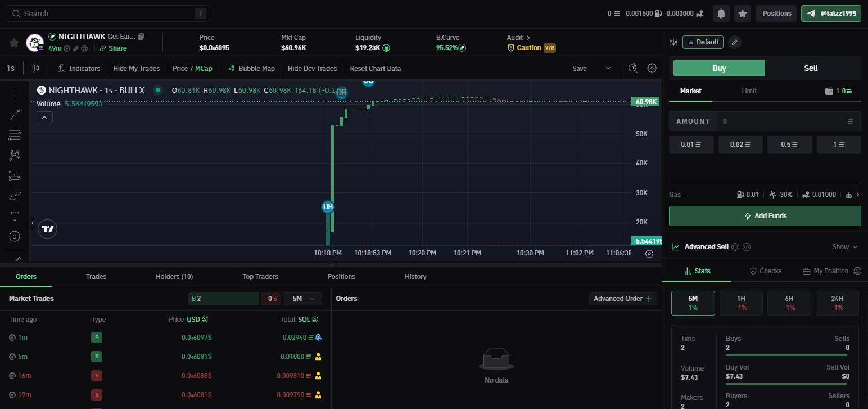Click the Add Funds button
This screenshot has height=409, width=868.
(x=765, y=216)
